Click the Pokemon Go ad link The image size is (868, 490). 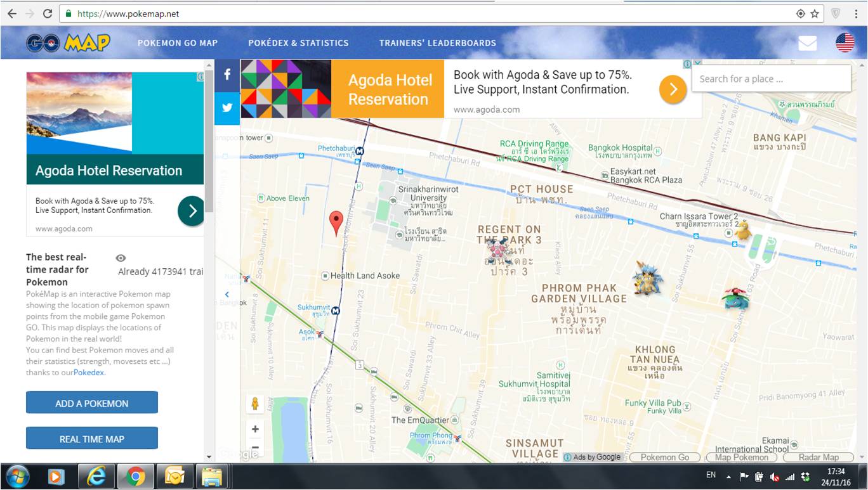coord(664,457)
